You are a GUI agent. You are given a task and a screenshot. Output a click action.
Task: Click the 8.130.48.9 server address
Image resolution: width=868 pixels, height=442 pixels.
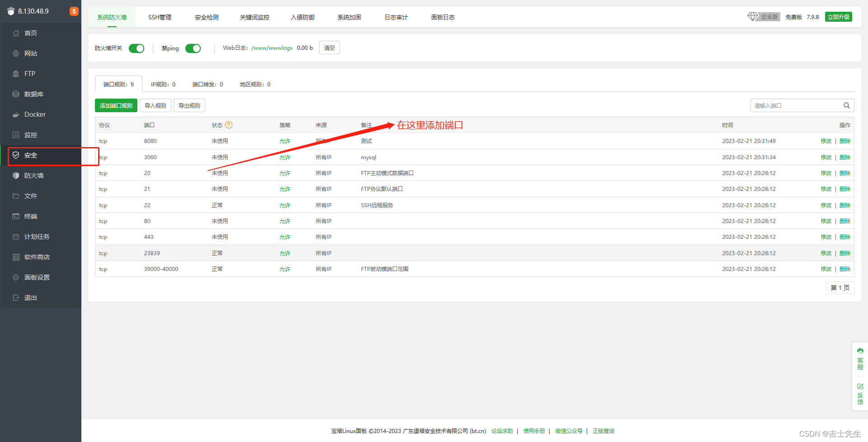click(x=33, y=11)
